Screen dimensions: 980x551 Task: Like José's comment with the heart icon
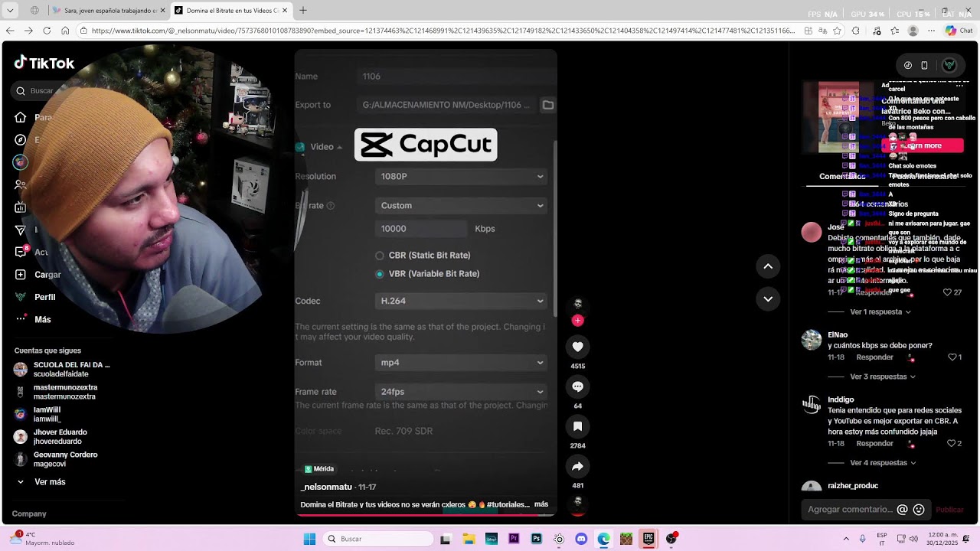(x=947, y=292)
